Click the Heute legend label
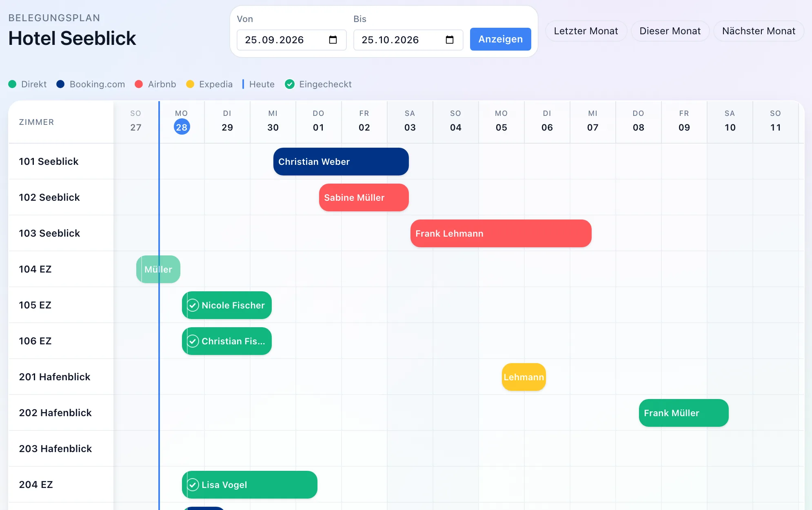 (262, 84)
